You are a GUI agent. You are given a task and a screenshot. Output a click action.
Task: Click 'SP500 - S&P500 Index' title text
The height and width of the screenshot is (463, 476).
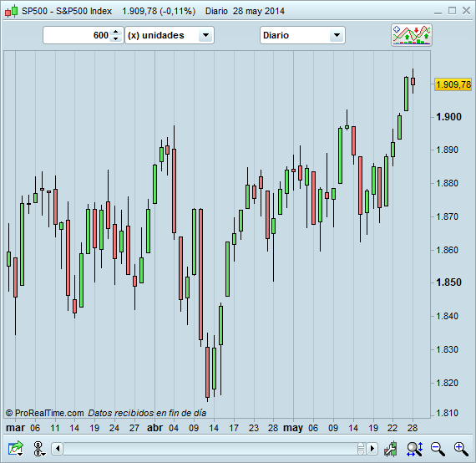67,11
